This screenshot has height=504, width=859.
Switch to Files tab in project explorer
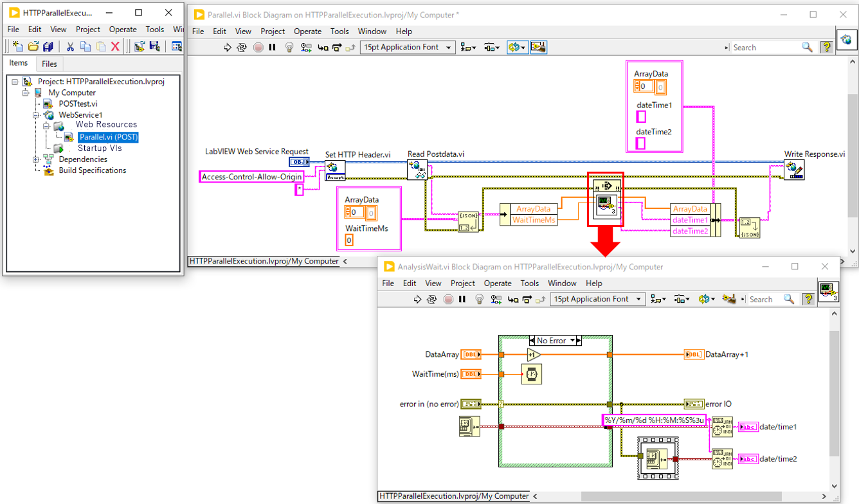[x=50, y=64]
